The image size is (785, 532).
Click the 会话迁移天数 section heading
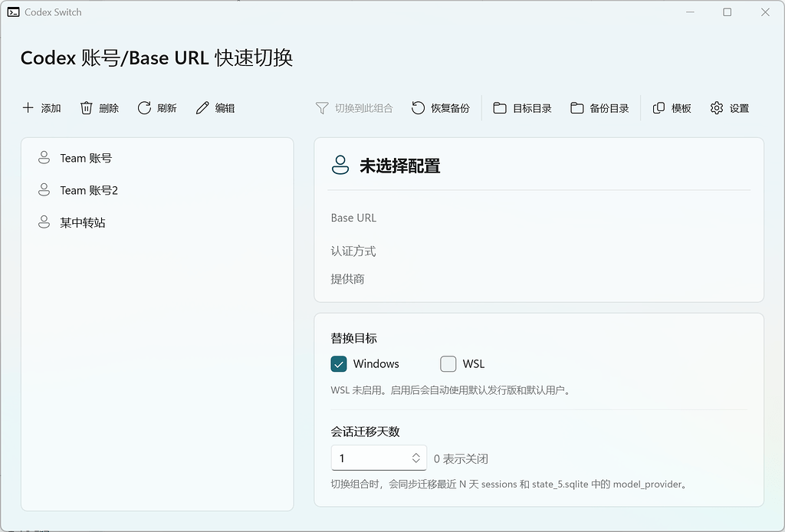(x=366, y=432)
